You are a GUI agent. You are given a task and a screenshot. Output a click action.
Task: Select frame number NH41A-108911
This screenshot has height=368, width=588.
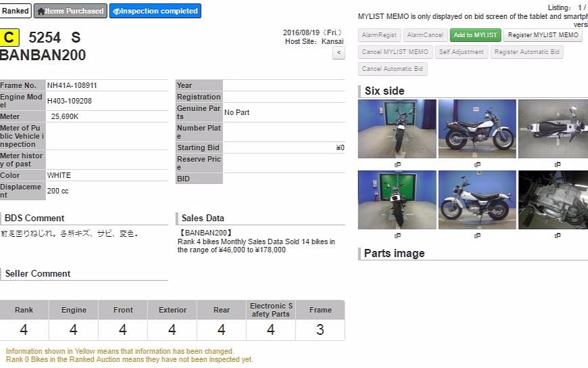pos(72,85)
